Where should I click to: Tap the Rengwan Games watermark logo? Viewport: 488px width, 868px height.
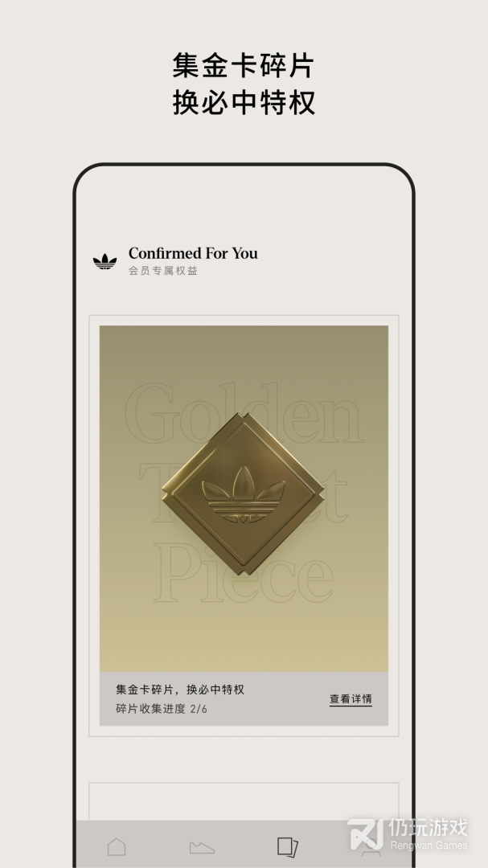[366, 833]
